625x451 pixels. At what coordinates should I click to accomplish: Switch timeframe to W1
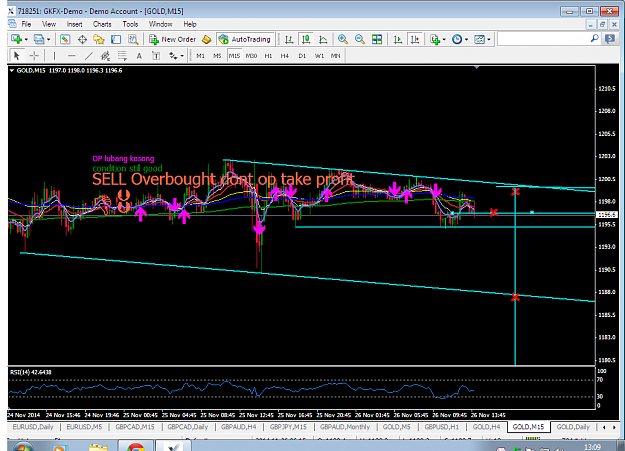(319, 56)
